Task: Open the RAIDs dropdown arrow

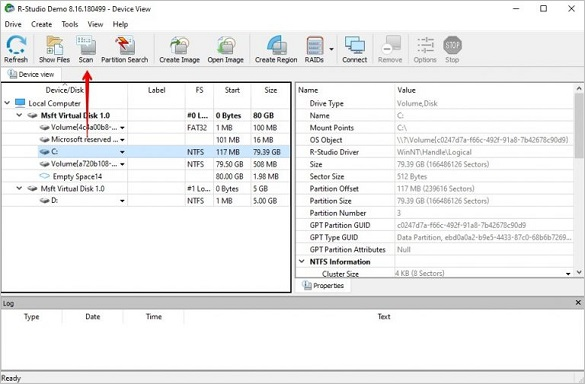Action: pyautogui.click(x=331, y=49)
